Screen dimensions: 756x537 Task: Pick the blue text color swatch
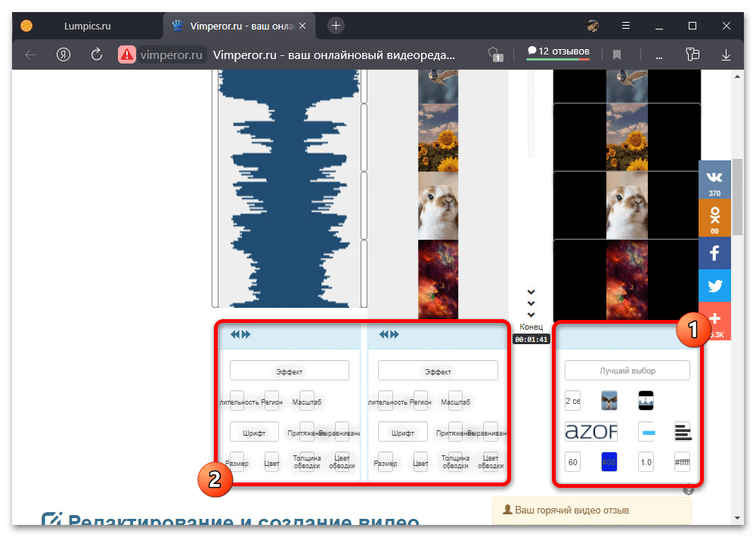click(x=609, y=462)
